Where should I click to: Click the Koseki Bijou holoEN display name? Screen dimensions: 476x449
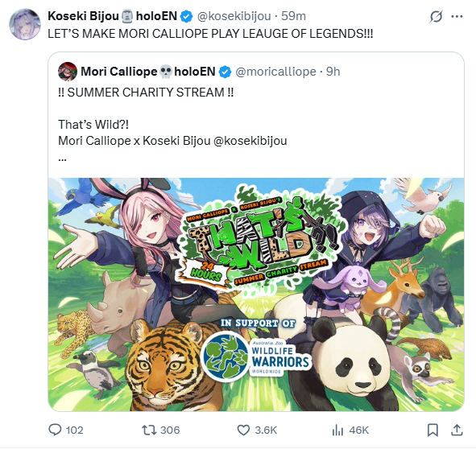[112, 16]
